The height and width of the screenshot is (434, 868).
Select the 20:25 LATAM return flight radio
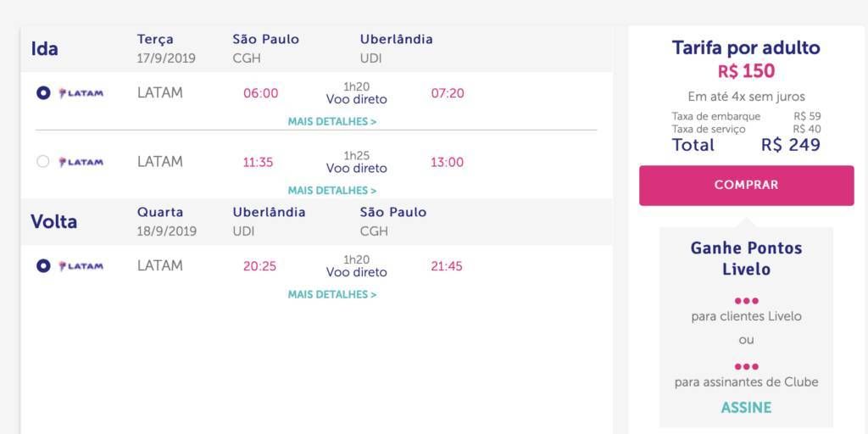[43, 266]
